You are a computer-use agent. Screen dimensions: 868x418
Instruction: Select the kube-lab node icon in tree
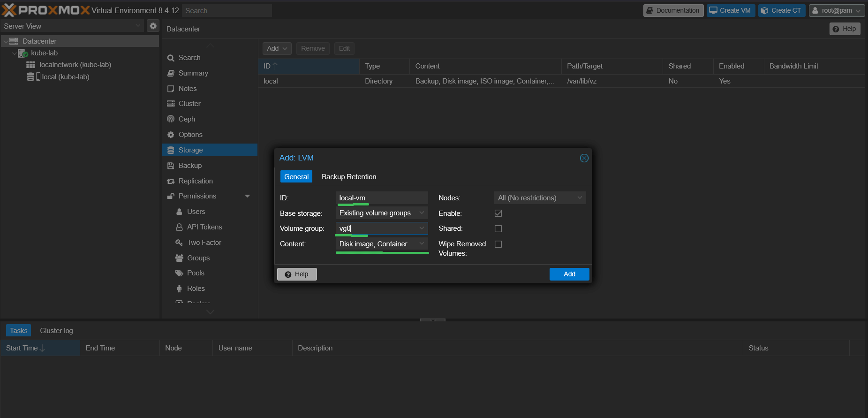click(23, 53)
